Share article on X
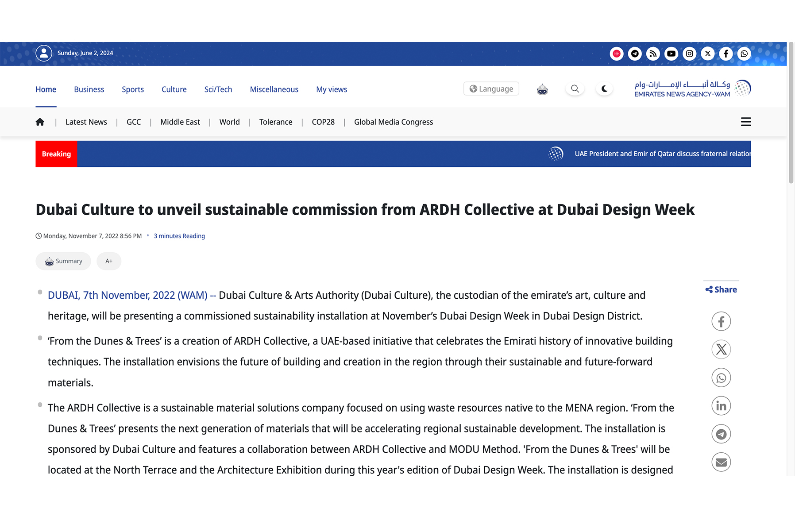The height and width of the screenshot is (532, 795). click(x=721, y=350)
